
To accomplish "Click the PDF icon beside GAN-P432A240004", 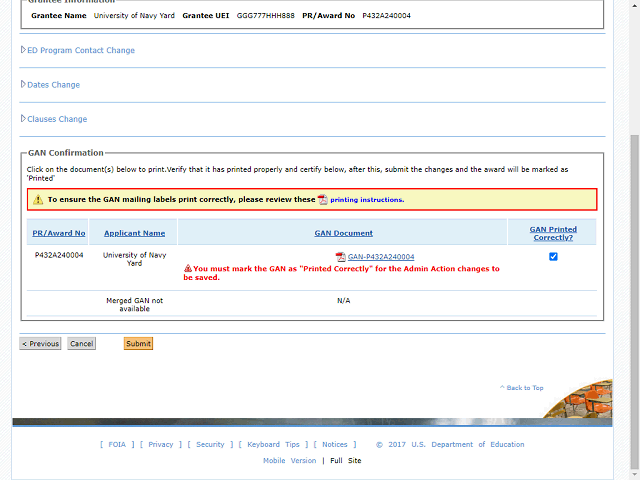I will coord(340,257).
